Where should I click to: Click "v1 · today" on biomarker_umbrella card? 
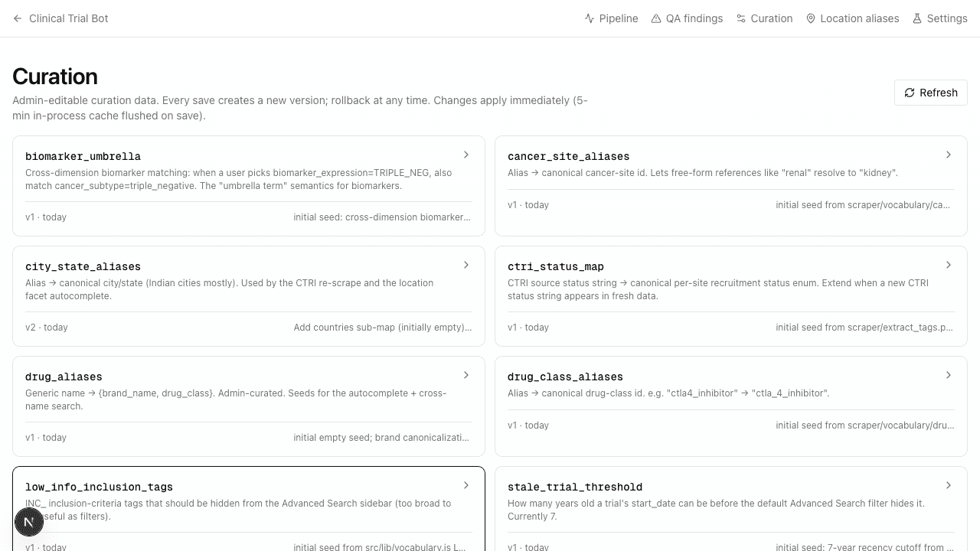46,217
